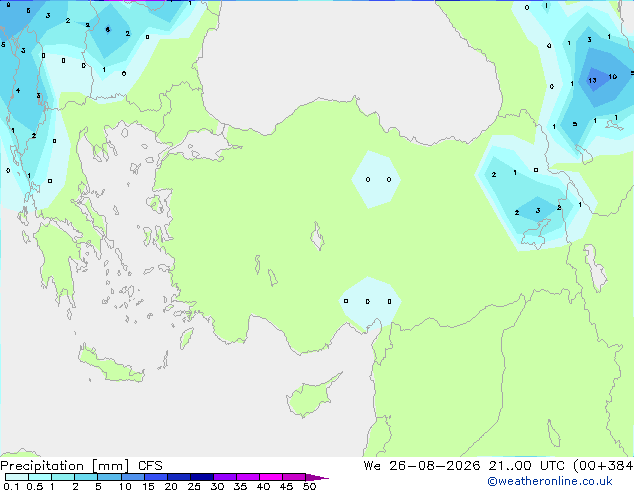This screenshot has width=634, height=490.
Task: Click the 'CFS' model label
Action: (x=150, y=466)
